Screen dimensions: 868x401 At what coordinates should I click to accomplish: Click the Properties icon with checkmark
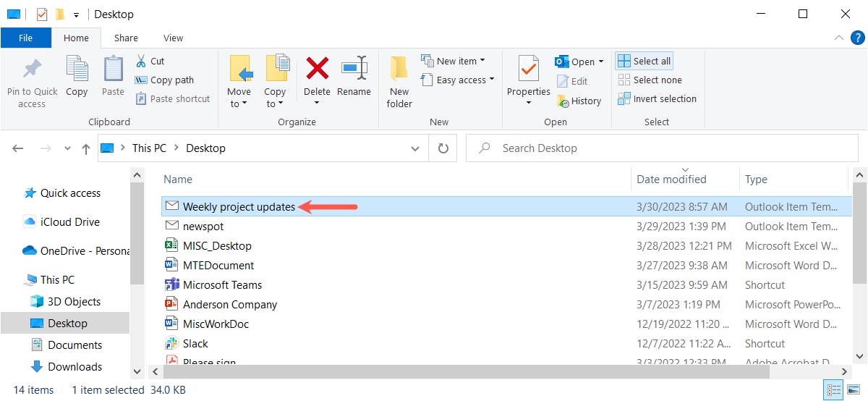click(x=529, y=69)
